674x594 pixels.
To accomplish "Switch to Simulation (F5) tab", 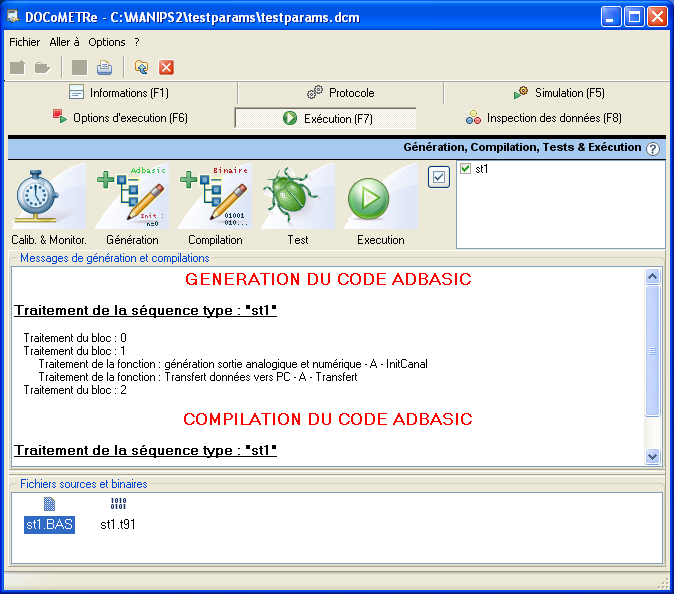I will point(559,93).
